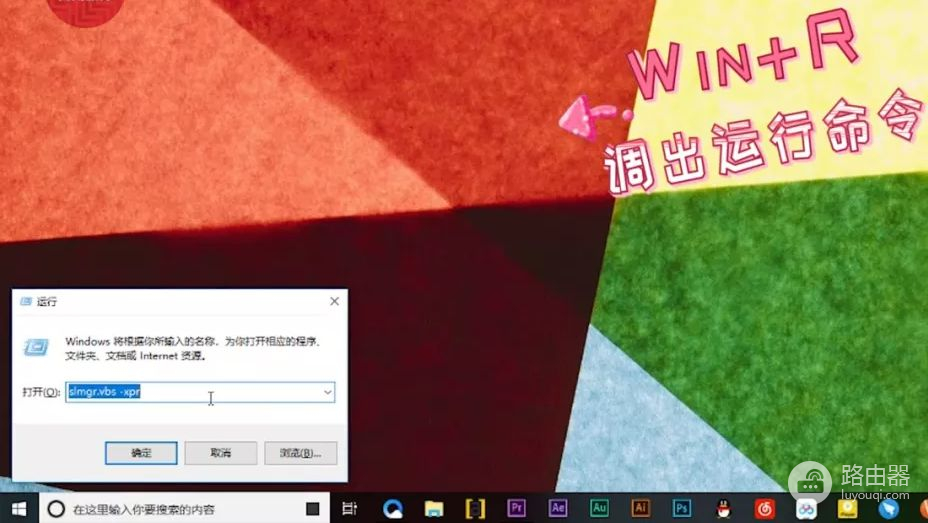Open File Explorer from the taskbar

tap(434, 509)
